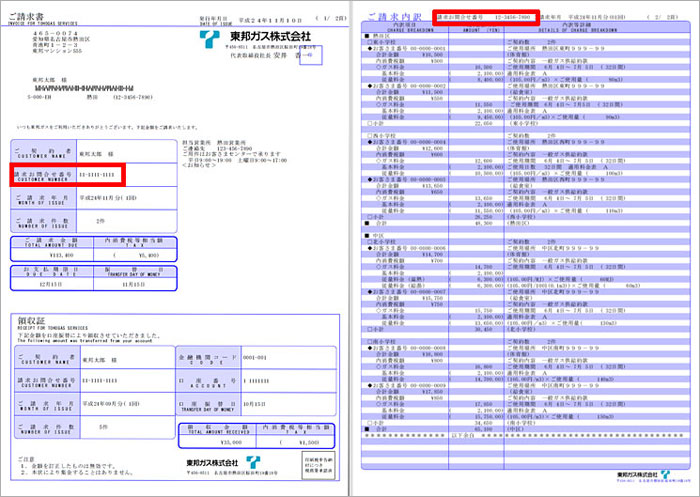The height and width of the screenshot is (497, 700).
Task: Click the AMOUNT (YEN) column header
Action: [x=476, y=30]
